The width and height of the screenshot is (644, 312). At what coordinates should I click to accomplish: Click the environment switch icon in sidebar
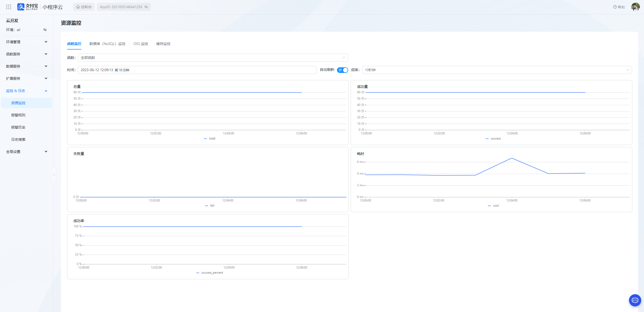tap(45, 30)
